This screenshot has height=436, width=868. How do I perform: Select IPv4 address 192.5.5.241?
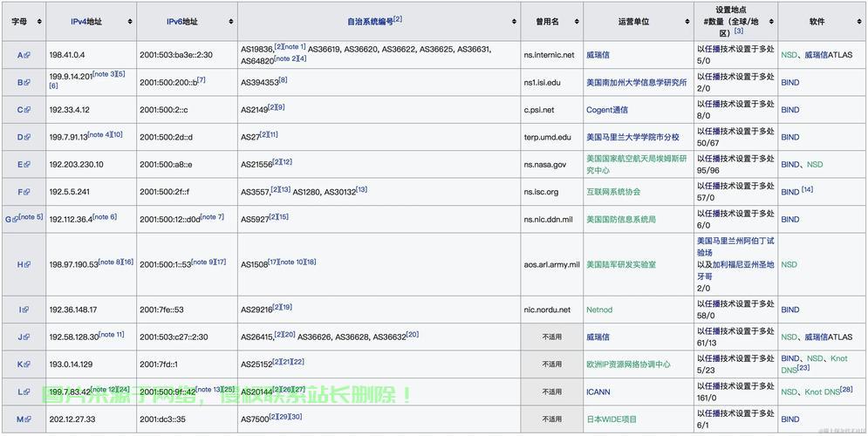pyautogui.click(x=70, y=192)
